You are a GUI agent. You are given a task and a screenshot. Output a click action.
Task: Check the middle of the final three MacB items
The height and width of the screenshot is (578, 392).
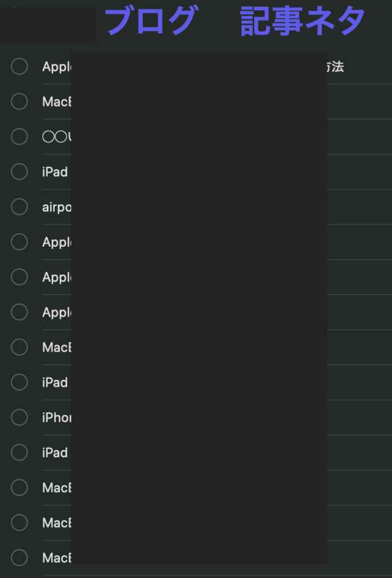click(20, 523)
